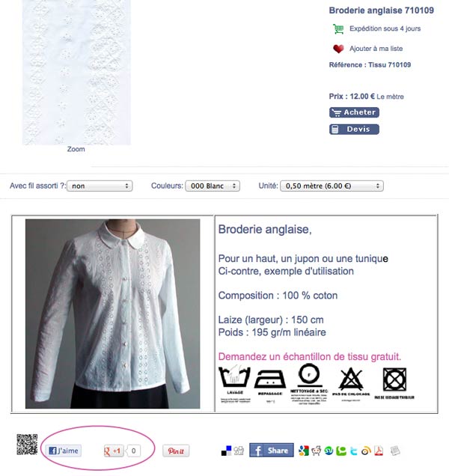Image resolution: width=449 pixels, height=476 pixels.
Task: Open the Couleurs '000 Blanc' dropdown
Action: click(213, 186)
